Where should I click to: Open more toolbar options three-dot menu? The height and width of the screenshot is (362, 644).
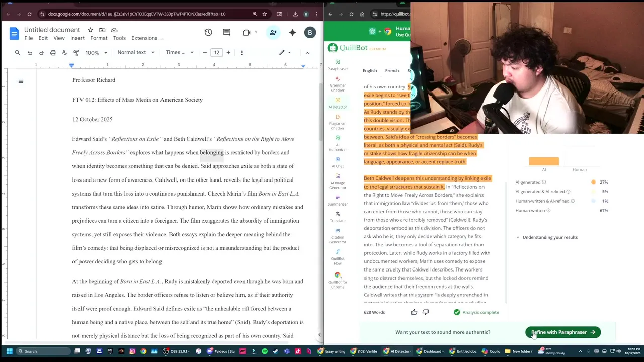click(242, 52)
